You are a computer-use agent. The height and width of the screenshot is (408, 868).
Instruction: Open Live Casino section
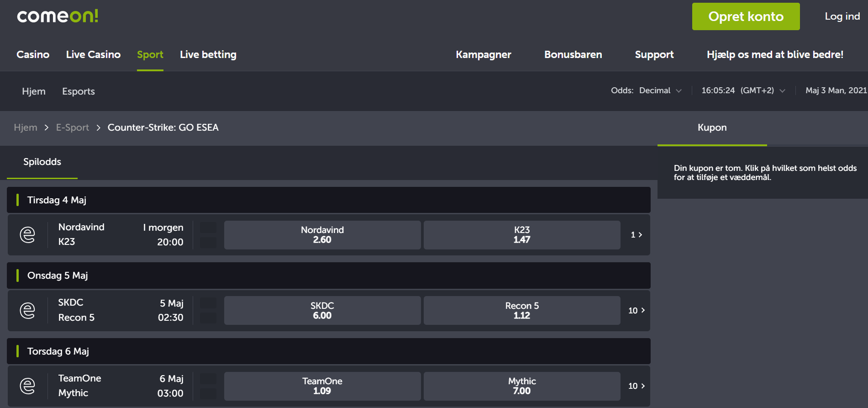tap(93, 54)
